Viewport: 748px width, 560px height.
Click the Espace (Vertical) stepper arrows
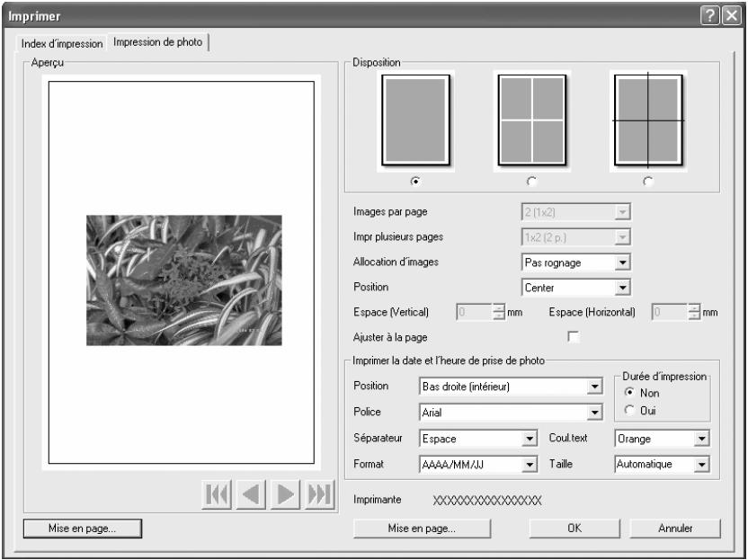498,313
